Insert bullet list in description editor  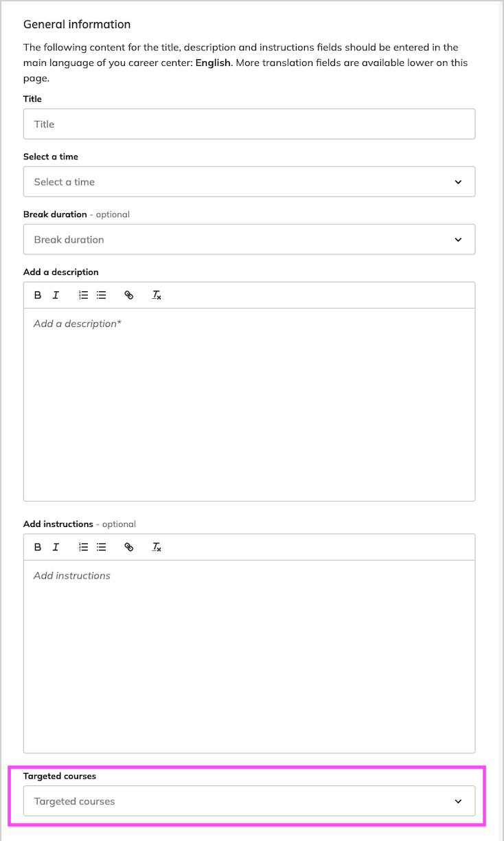click(101, 295)
